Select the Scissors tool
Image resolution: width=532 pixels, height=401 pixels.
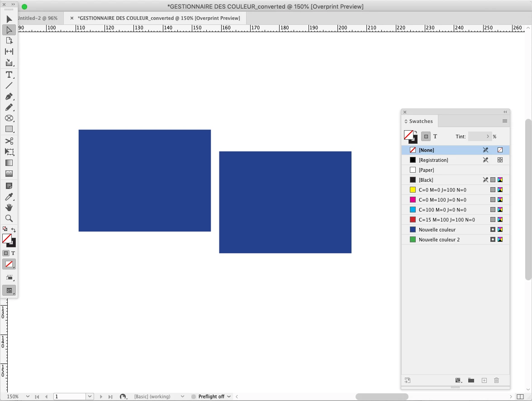pos(9,141)
